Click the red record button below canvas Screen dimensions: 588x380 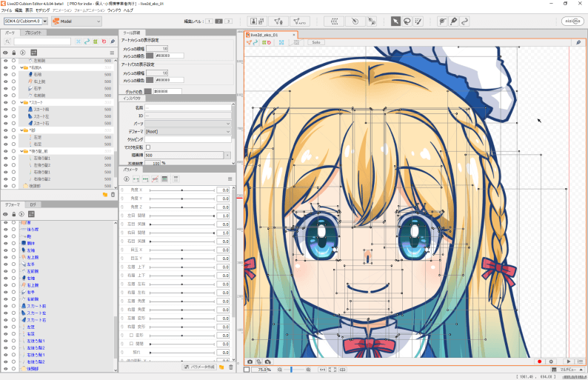click(540, 361)
